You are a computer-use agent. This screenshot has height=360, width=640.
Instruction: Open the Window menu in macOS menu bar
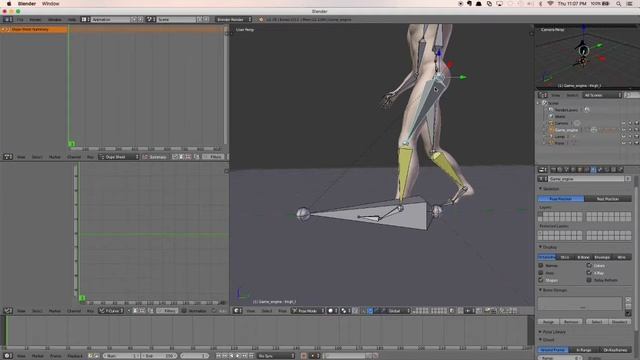pyautogui.click(x=51, y=4)
